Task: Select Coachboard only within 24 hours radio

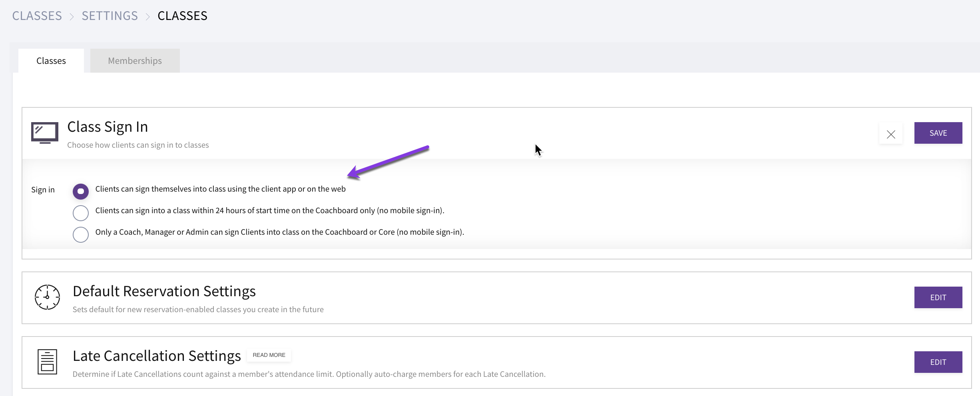Action: [x=81, y=213]
